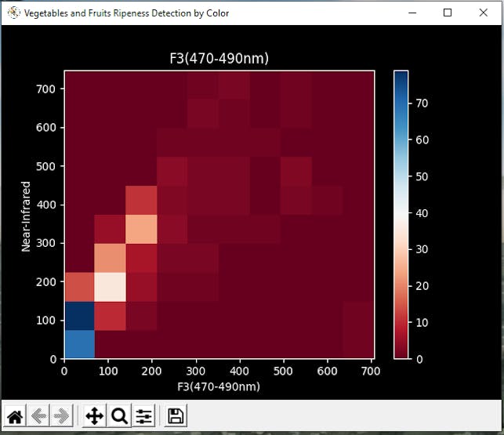The height and width of the screenshot is (435, 504).
Task: Click the dark blue heatmap cell
Action: (80, 316)
